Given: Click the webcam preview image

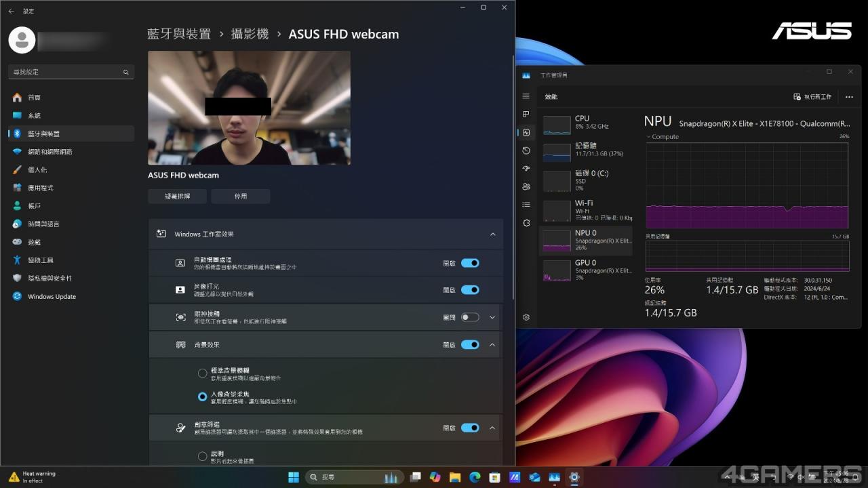Looking at the screenshot, I should [x=249, y=108].
